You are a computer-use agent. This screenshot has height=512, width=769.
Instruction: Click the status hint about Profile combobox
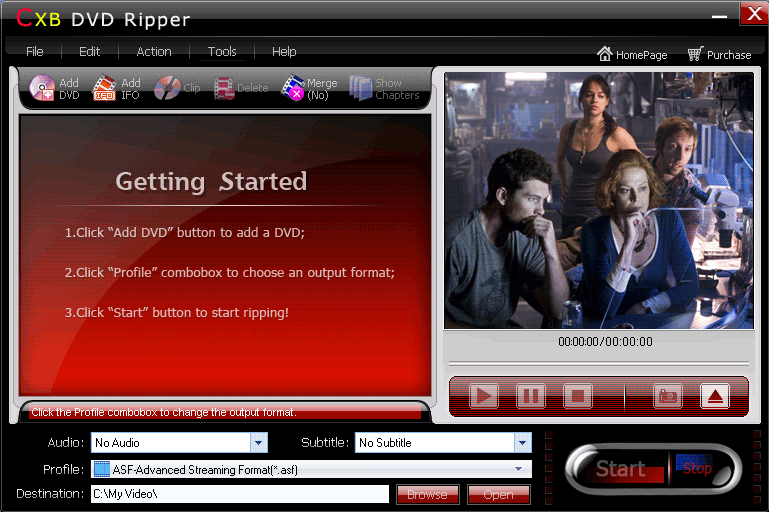point(164,412)
